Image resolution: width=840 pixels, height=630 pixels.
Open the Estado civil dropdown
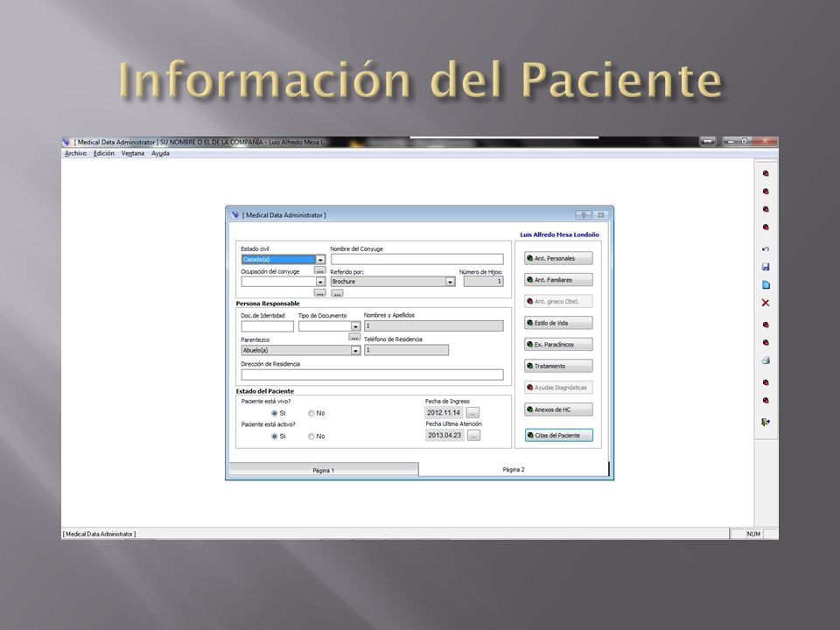click(320, 260)
